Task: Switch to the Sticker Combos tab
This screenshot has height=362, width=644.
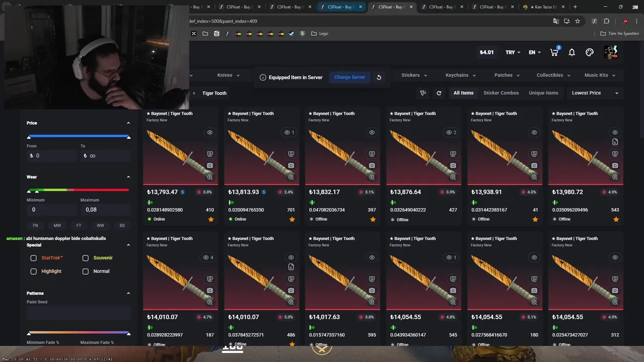Action: point(501,93)
